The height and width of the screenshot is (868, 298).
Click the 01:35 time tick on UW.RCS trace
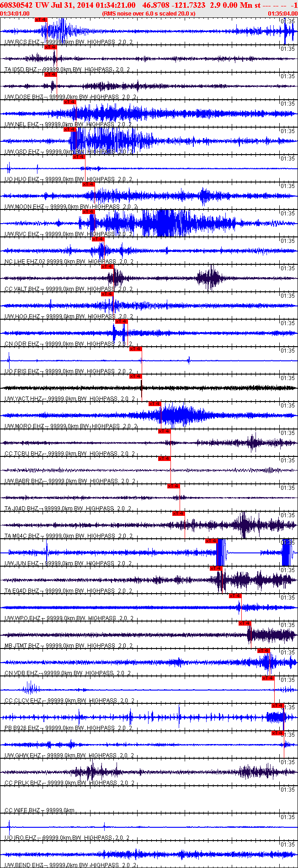pyautogui.click(x=287, y=21)
